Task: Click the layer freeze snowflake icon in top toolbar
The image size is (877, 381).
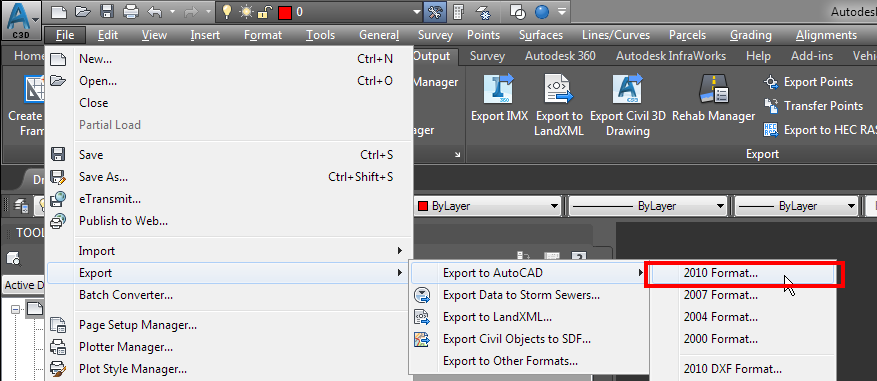Action: pos(482,12)
